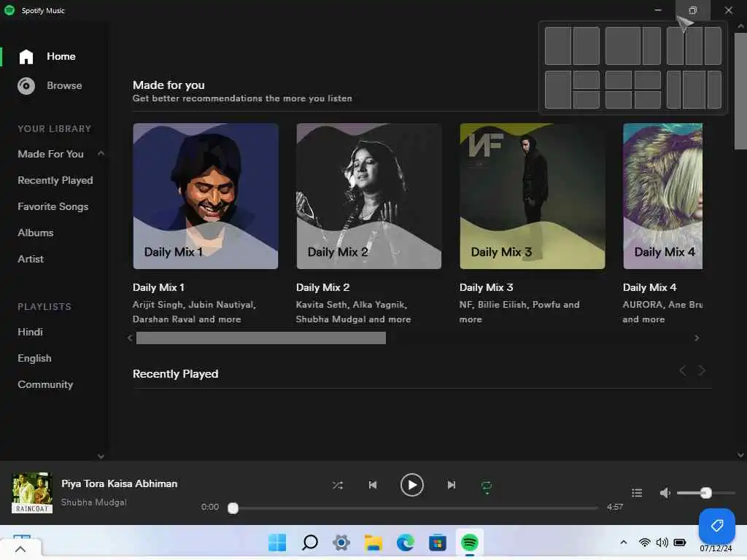Open the Daily Mix 3 cover art

[x=533, y=196]
